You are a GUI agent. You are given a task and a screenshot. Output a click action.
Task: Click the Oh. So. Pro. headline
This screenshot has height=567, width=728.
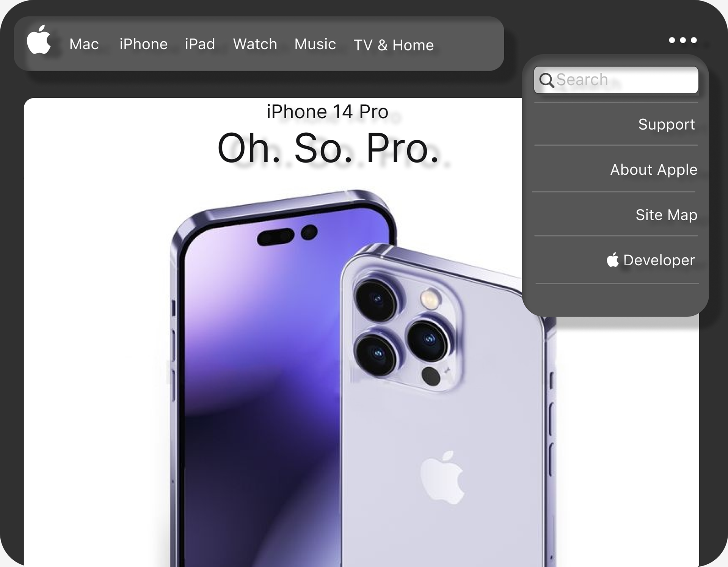pyautogui.click(x=328, y=148)
